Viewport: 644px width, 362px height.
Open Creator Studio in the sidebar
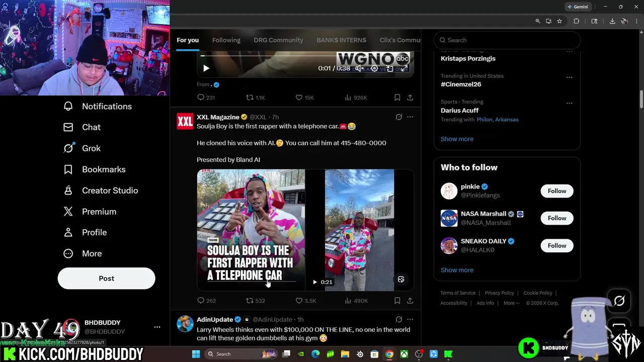point(101,191)
